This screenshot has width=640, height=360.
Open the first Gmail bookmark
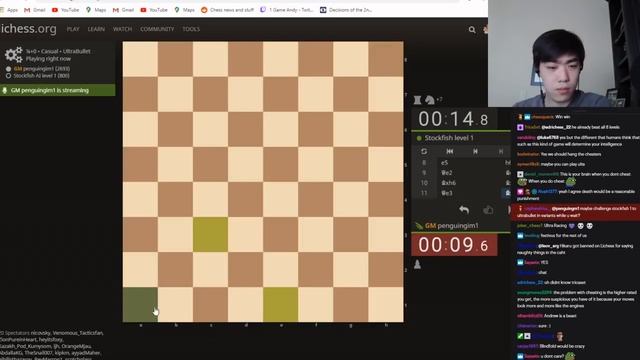(x=35, y=10)
